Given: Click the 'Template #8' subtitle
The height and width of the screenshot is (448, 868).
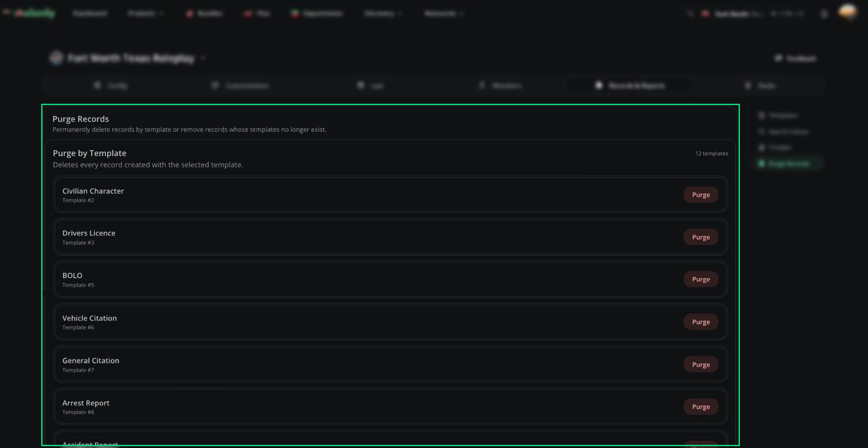Looking at the screenshot, I should [x=78, y=412].
